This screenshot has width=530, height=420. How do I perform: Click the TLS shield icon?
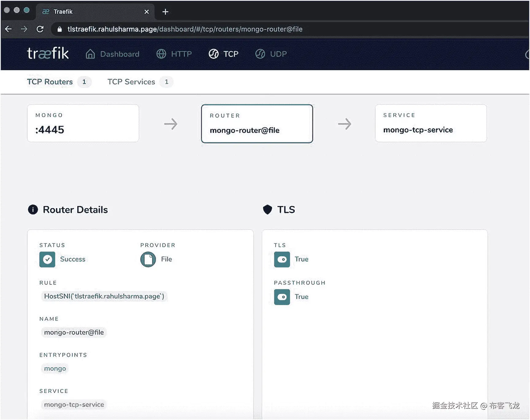coord(268,210)
